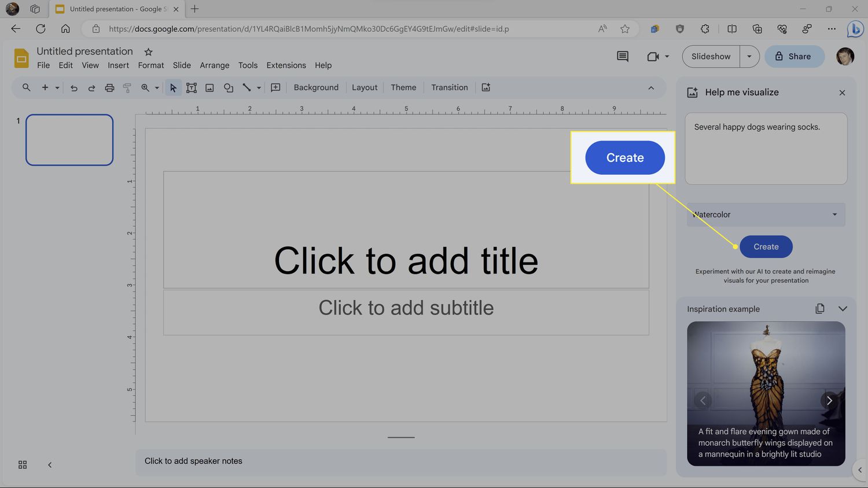
Task: Click the insert image toolbar icon
Action: pos(209,88)
